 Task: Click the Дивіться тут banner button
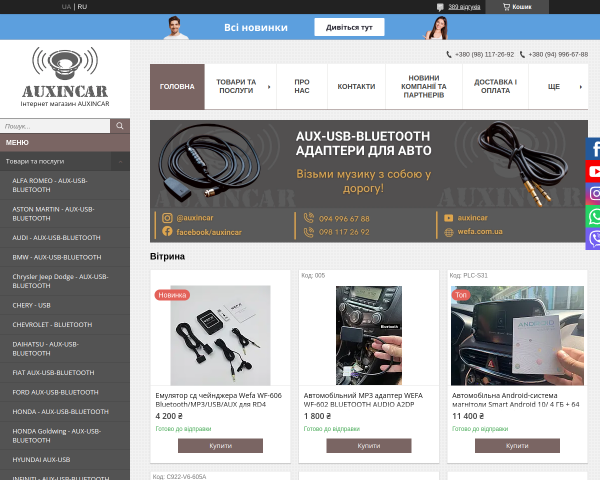349,27
